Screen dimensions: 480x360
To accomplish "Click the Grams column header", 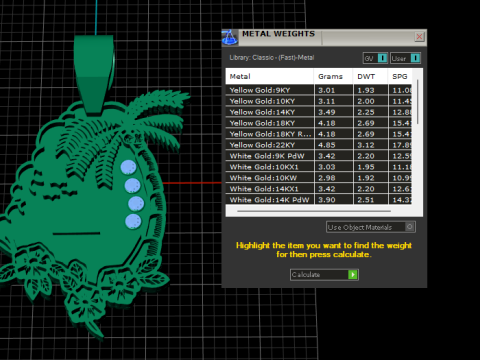I will (x=333, y=76).
